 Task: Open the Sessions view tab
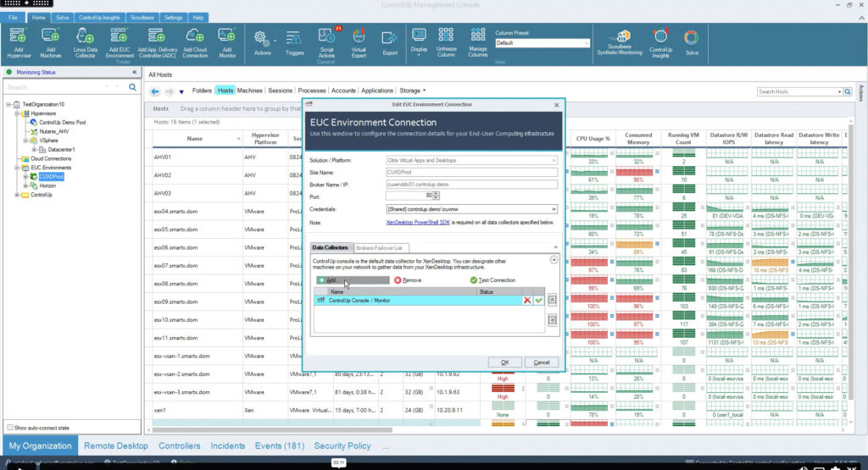click(x=280, y=91)
